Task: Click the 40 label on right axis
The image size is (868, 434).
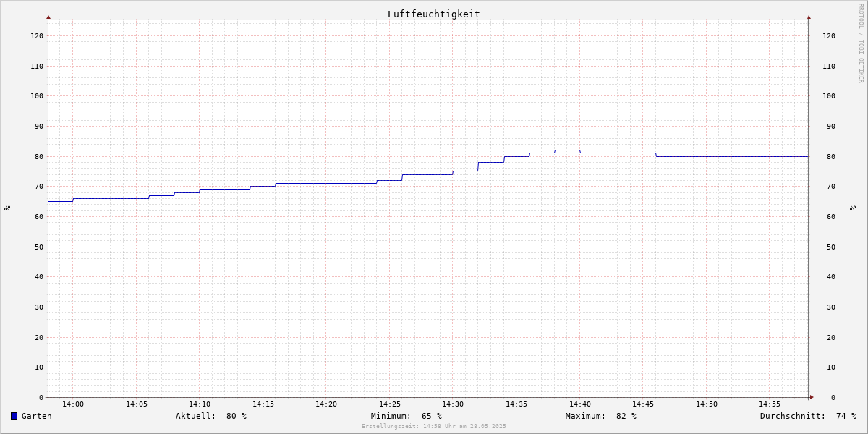Action: tap(831, 276)
